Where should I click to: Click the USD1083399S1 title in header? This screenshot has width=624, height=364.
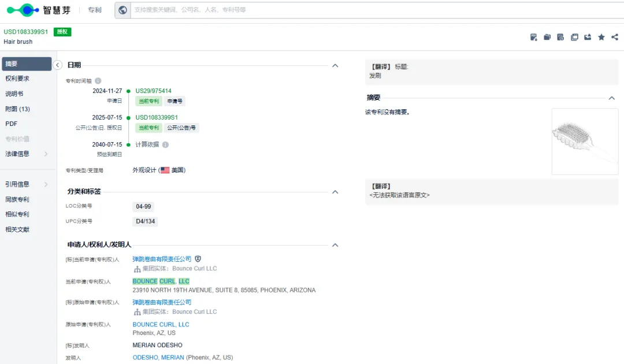[x=26, y=32]
